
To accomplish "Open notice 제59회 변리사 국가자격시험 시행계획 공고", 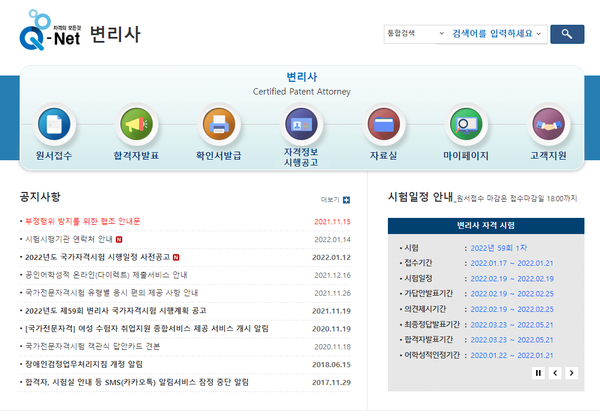I will tap(116, 311).
